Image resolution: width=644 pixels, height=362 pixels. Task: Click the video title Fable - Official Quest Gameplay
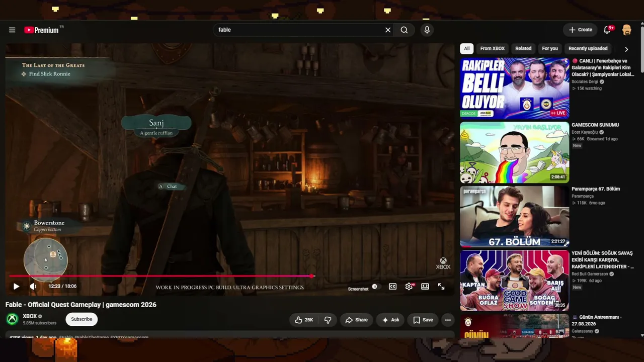tap(81, 305)
